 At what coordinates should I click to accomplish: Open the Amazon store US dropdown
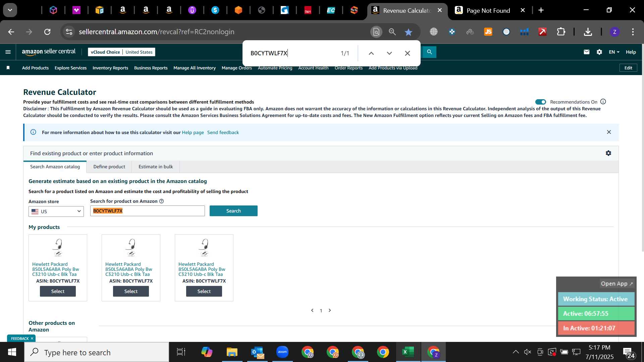[56, 212]
